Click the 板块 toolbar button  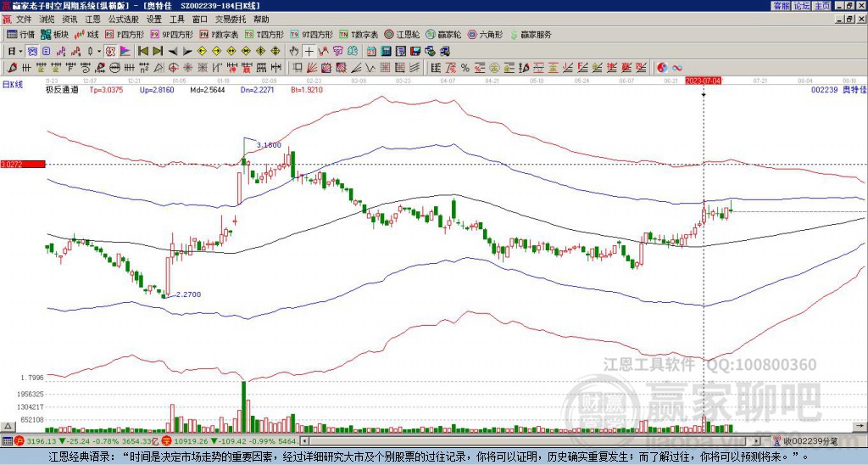54,34
